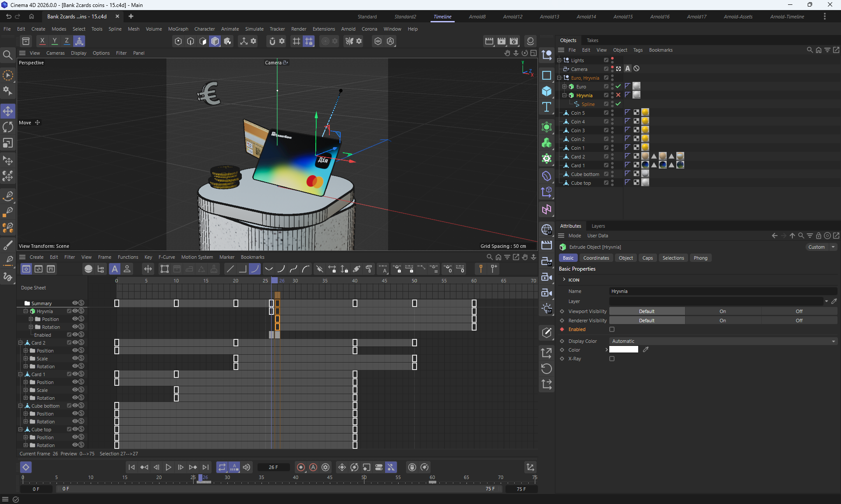Collapse the Hryvnia track in dope sheet
Image resolution: width=841 pixels, height=504 pixels.
click(25, 311)
